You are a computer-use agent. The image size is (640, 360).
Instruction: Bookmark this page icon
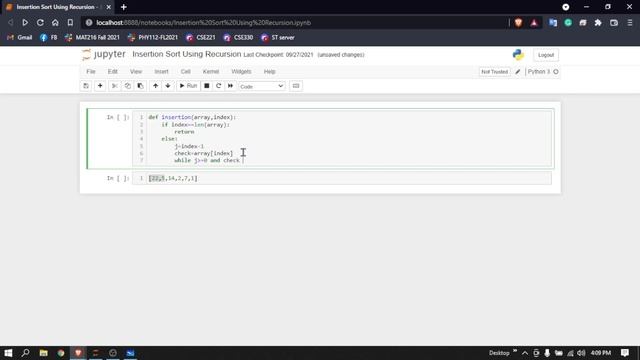pos(70,23)
